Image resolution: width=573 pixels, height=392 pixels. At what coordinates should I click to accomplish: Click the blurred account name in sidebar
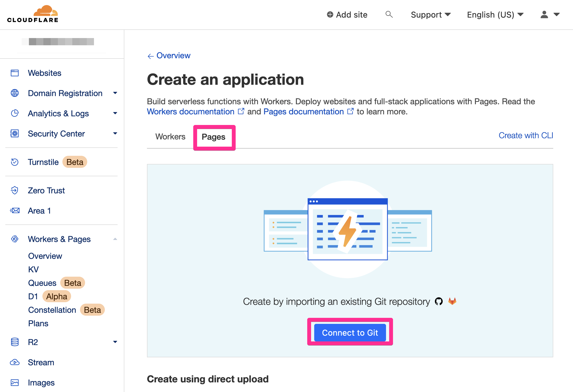[x=58, y=41]
